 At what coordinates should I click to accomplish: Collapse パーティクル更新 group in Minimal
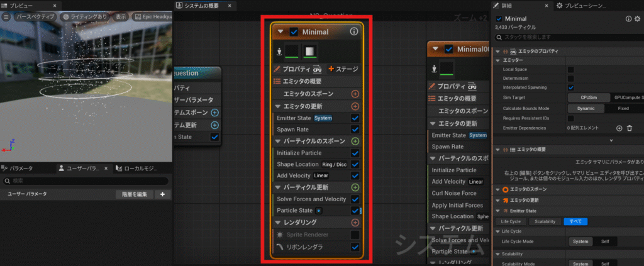pyautogui.click(x=277, y=187)
